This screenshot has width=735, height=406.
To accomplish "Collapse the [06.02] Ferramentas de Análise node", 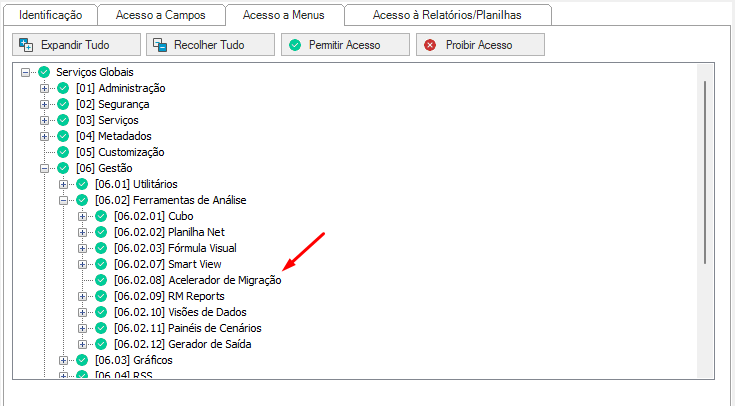I will [63, 200].
